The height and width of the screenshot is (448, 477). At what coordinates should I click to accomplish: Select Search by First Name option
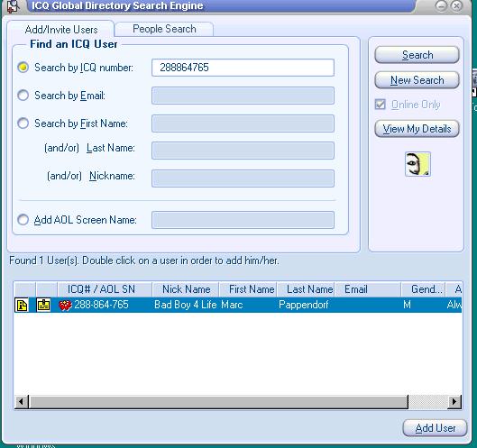tap(23, 123)
